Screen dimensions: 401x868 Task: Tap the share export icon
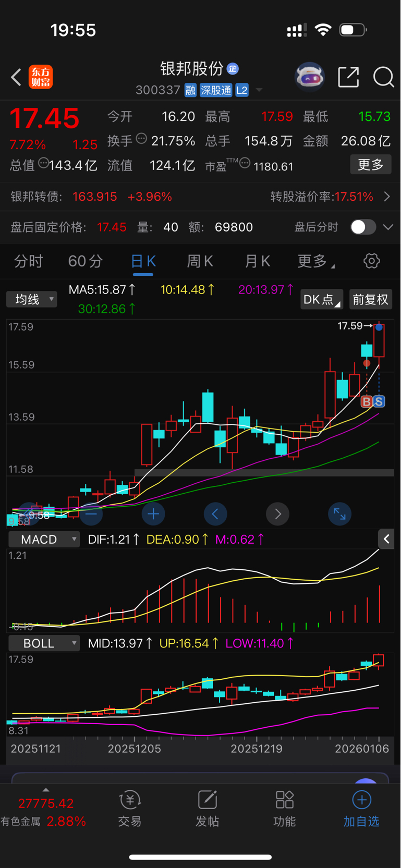[x=348, y=77]
